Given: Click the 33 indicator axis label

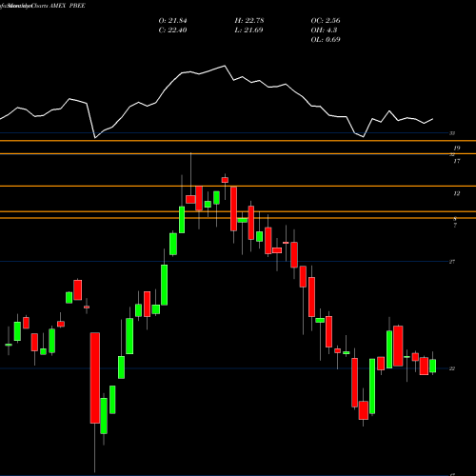Looking at the screenshot, I should point(452,133).
